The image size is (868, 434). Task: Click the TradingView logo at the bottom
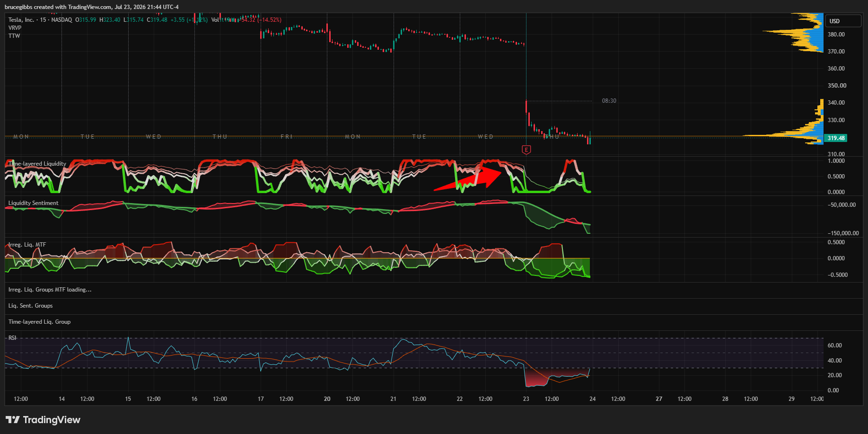tap(43, 420)
